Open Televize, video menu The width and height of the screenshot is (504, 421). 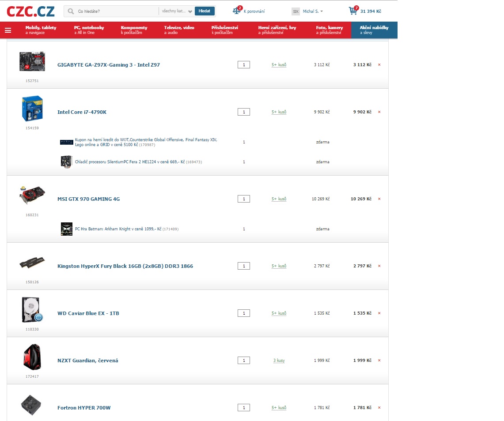pos(179,30)
